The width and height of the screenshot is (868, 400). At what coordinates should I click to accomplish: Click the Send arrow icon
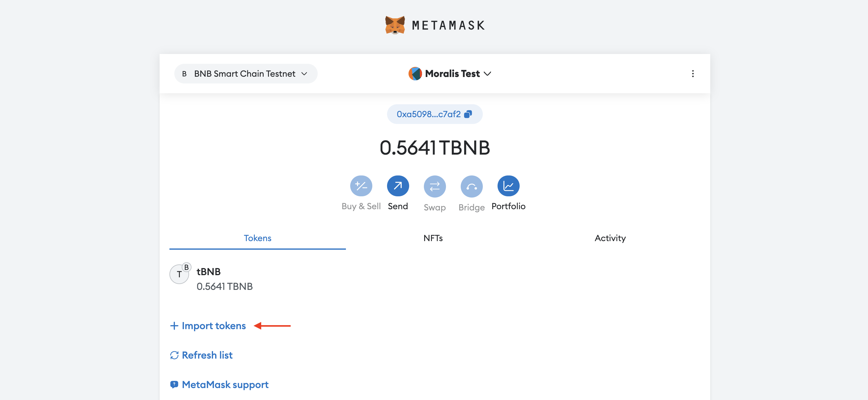[x=398, y=186]
